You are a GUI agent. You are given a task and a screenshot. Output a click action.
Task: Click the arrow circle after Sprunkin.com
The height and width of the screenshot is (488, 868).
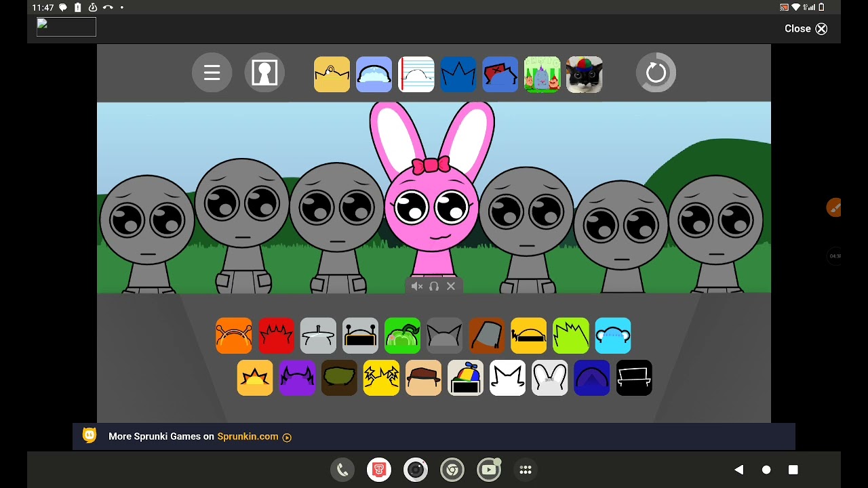287,437
